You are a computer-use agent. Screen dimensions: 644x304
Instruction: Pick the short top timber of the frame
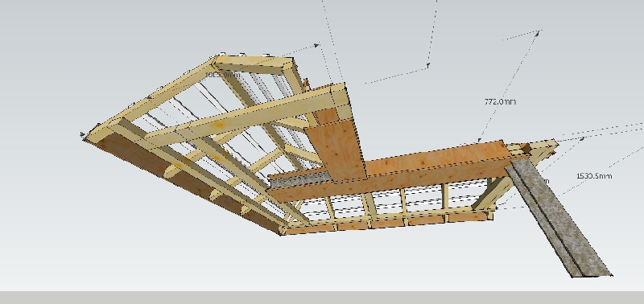254,65
